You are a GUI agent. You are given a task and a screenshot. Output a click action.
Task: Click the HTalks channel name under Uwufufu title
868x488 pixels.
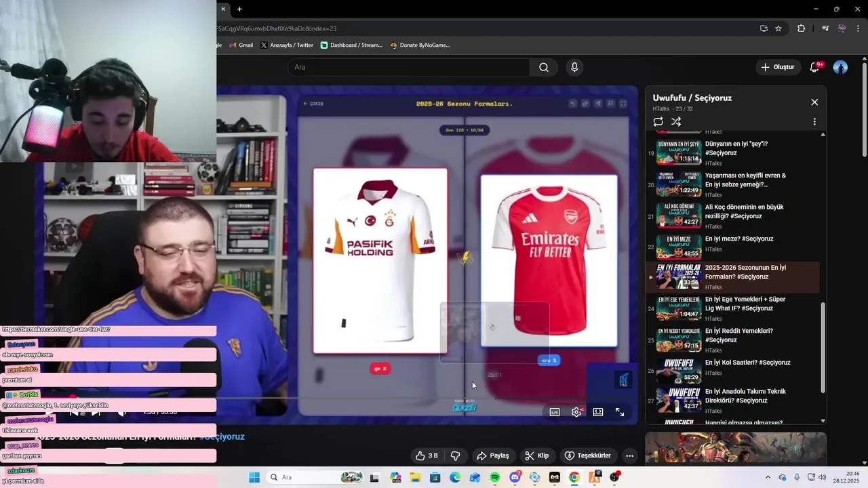(660, 109)
